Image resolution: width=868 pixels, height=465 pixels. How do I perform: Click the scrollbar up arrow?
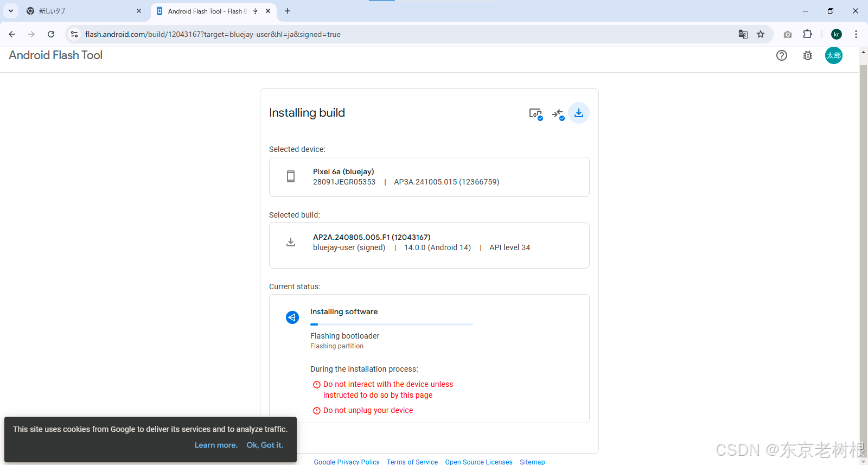(863, 53)
